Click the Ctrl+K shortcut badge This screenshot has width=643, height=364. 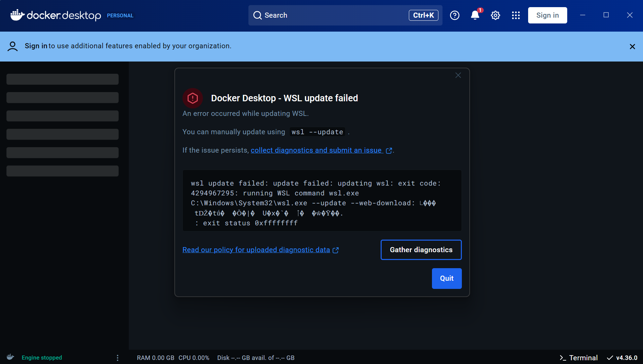coord(423,15)
